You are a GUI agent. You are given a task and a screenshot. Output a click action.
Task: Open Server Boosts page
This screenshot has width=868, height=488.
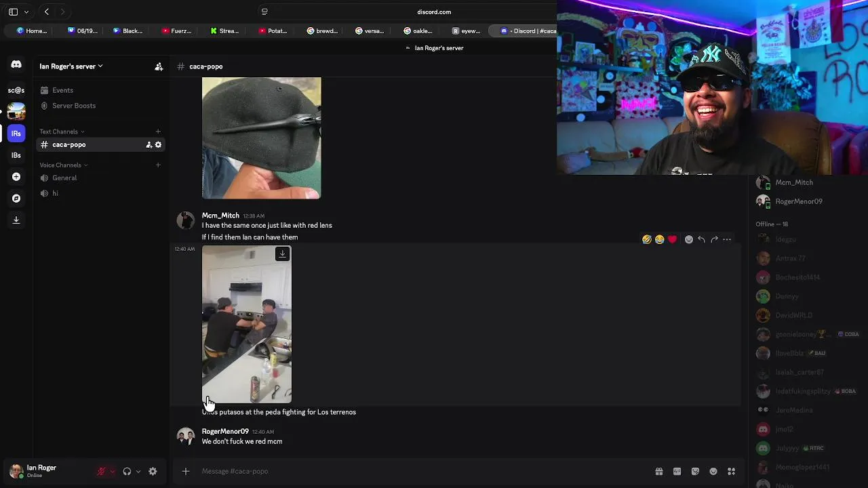point(102,106)
